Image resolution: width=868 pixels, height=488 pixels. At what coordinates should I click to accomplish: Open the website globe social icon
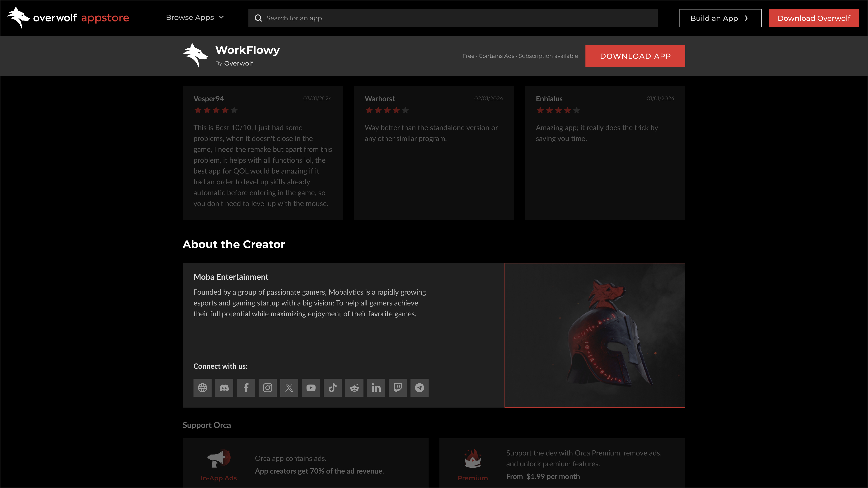pos(203,388)
